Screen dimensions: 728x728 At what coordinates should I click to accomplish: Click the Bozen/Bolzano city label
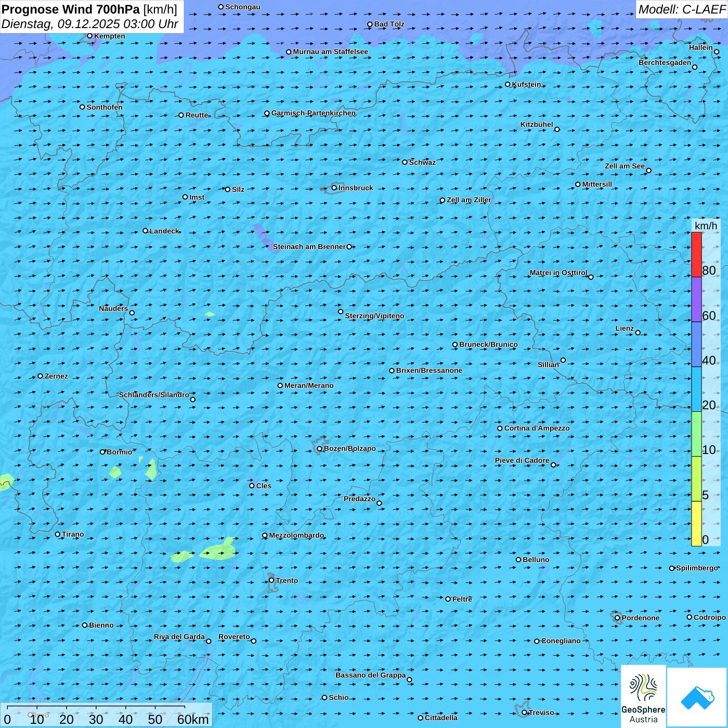pos(349,448)
